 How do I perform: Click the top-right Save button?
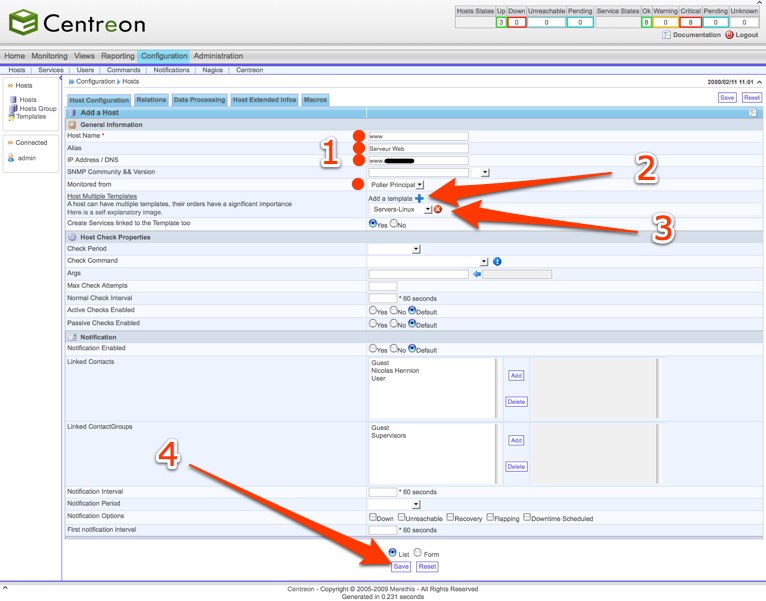click(727, 98)
